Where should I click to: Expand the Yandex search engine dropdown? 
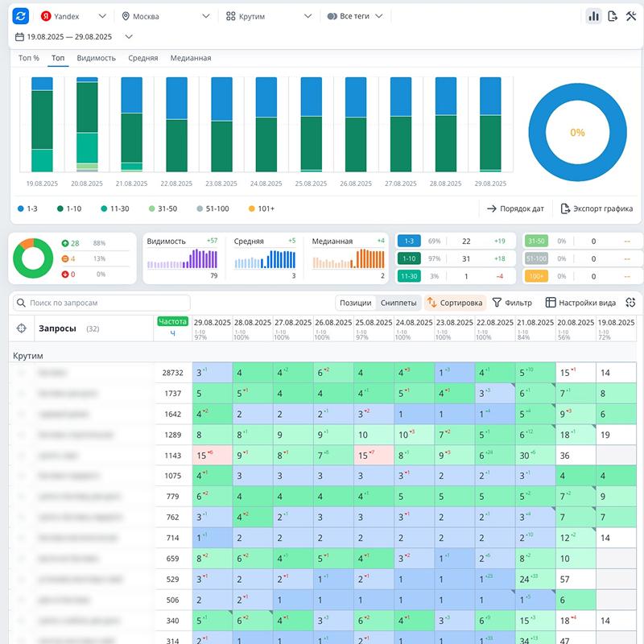click(72, 16)
